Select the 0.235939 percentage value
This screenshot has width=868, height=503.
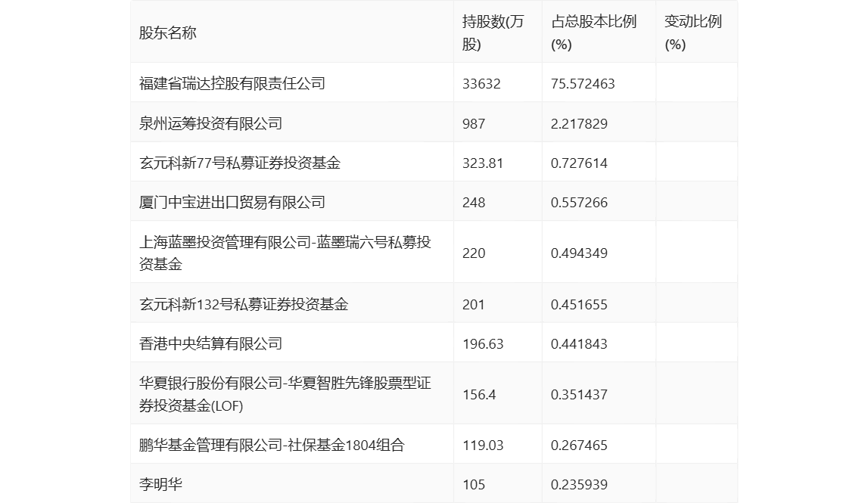(x=579, y=485)
